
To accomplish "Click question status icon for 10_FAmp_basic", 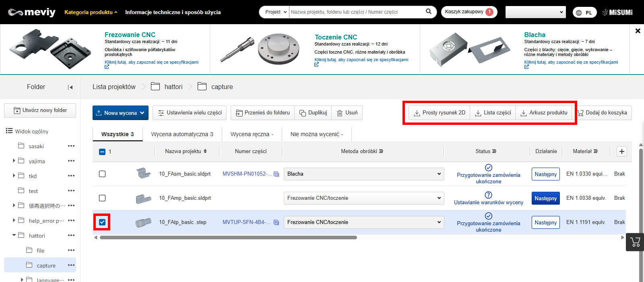I will pos(488,195).
